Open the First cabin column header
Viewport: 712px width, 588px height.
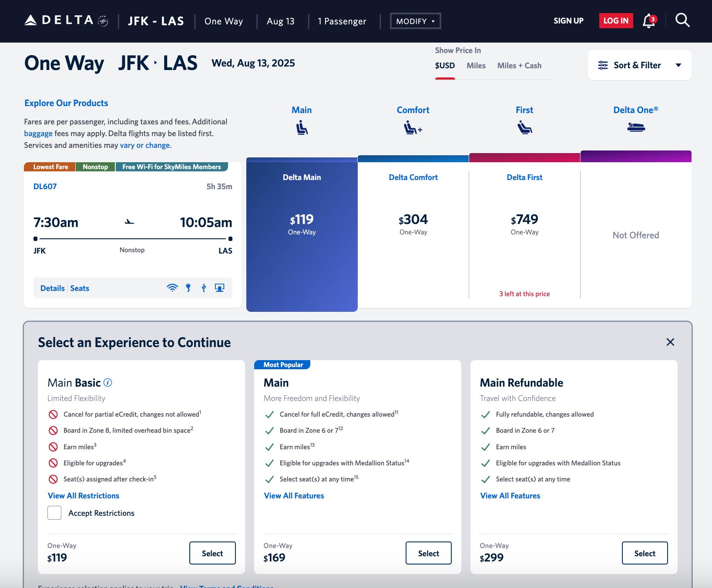[x=524, y=110]
